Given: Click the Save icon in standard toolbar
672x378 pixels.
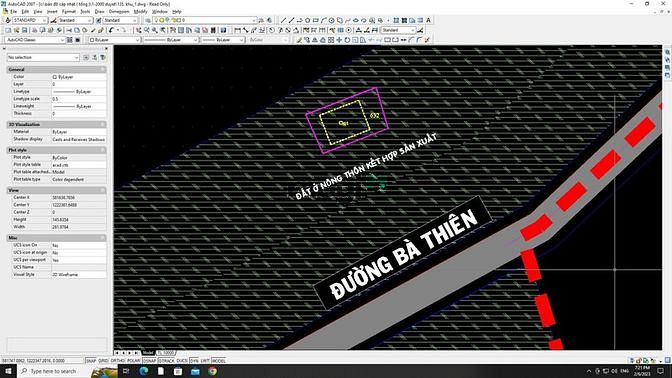Looking at the screenshot, I should coord(24,30).
